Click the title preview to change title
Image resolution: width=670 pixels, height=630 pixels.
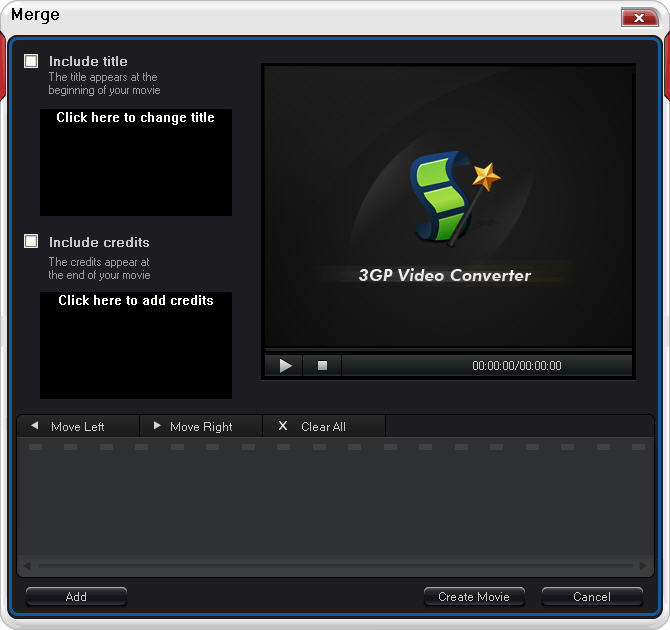point(135,162)
